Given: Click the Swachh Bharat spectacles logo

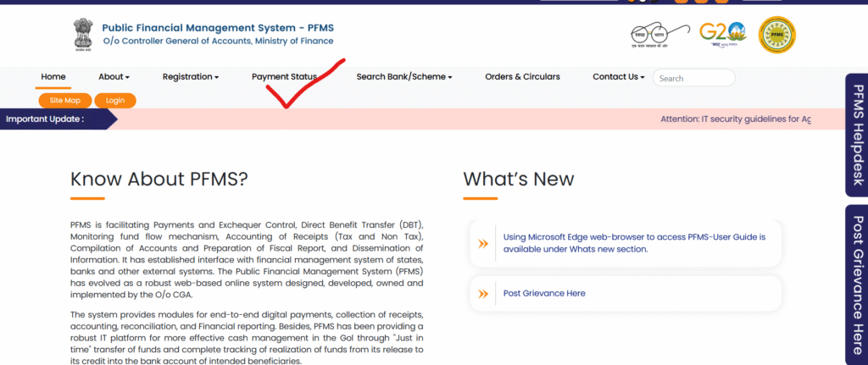Looking at the screenshot, I should [660, 35].
